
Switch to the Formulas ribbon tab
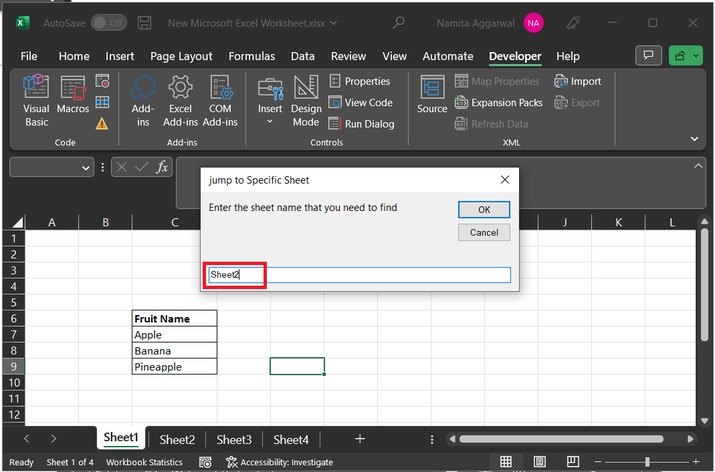tap(251, 57)
